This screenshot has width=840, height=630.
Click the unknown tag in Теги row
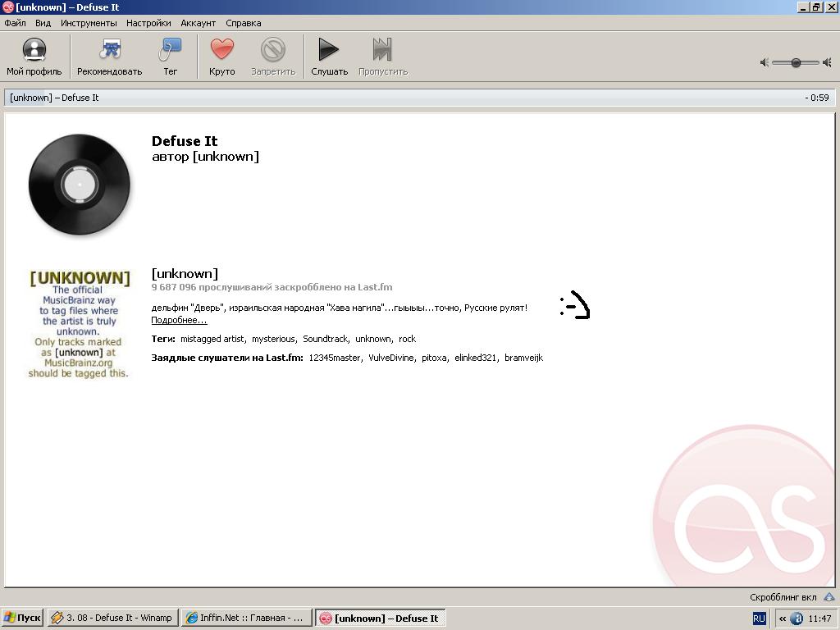373,339
